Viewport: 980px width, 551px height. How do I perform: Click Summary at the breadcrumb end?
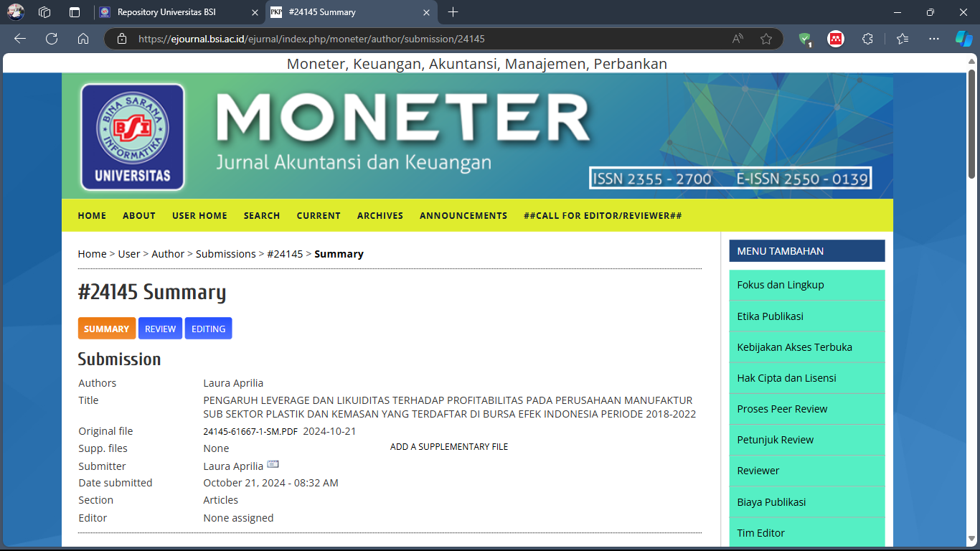click(339, 254)
